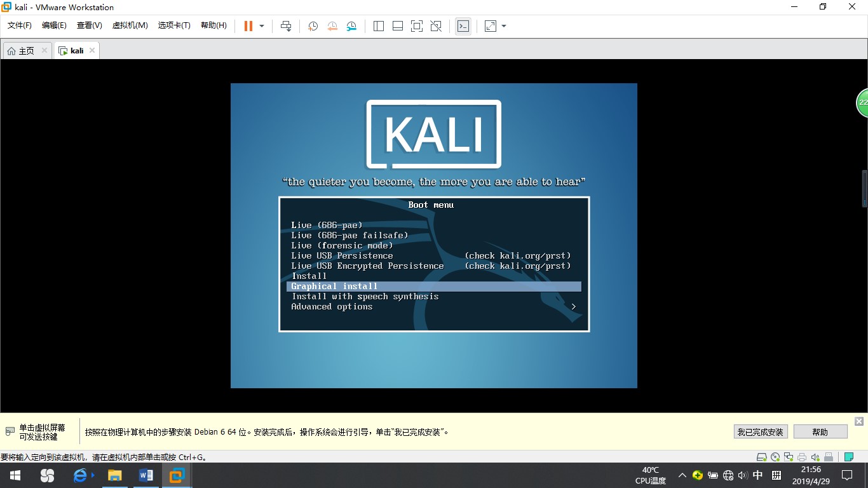
Task: Open the clock showing 21:56
Action: point(811,475)
